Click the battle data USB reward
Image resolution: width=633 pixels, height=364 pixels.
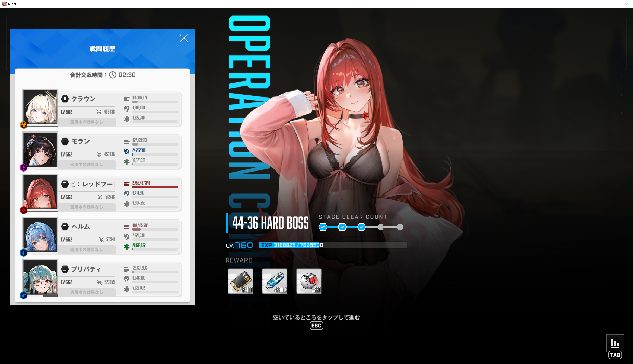[x=275, y=281]
